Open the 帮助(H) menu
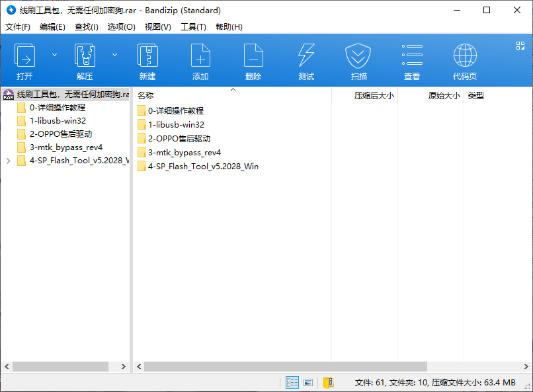This screenshot has width=533, height=392. [229, 27]
